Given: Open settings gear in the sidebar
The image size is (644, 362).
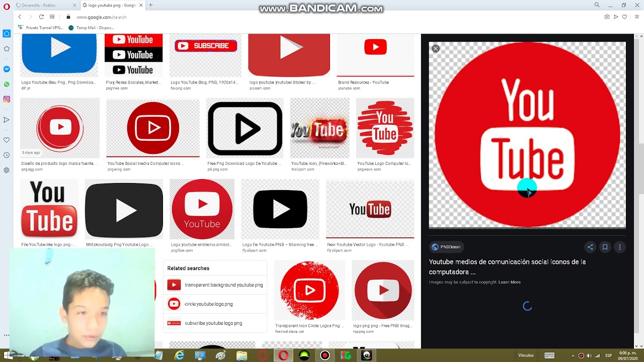Looking at the screenshot, I should pos(7,170).
